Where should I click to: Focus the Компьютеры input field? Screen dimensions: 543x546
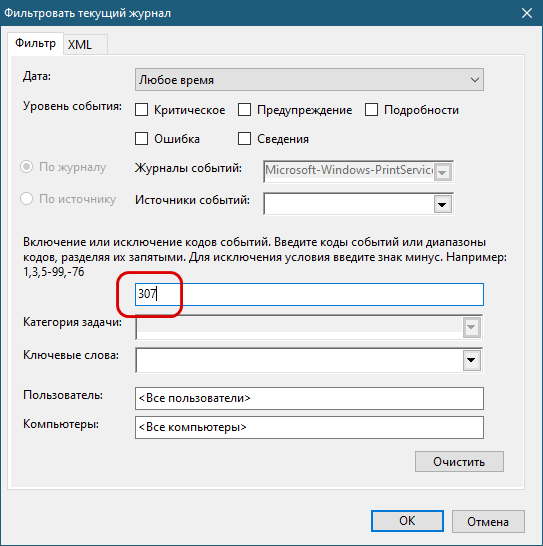309,427
